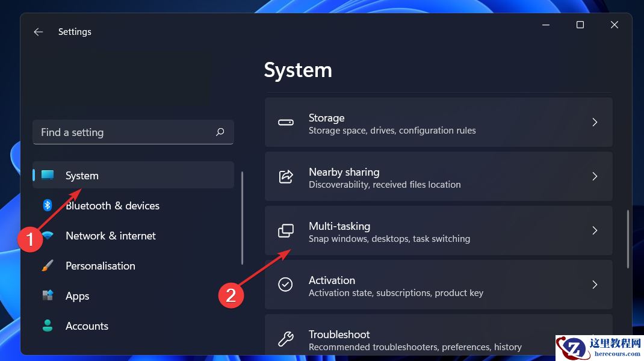
Task: Open the Storage settings card
Action: click(439, 122)
